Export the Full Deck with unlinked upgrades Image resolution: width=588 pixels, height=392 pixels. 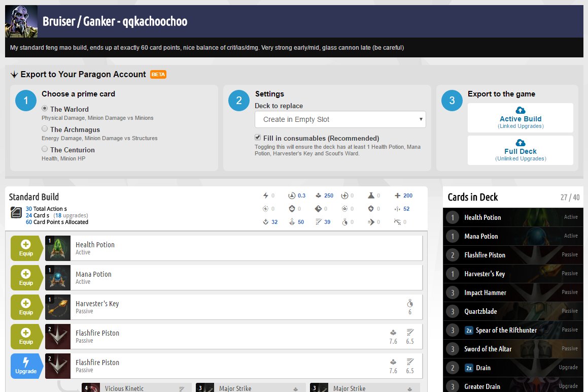point(520,151)
